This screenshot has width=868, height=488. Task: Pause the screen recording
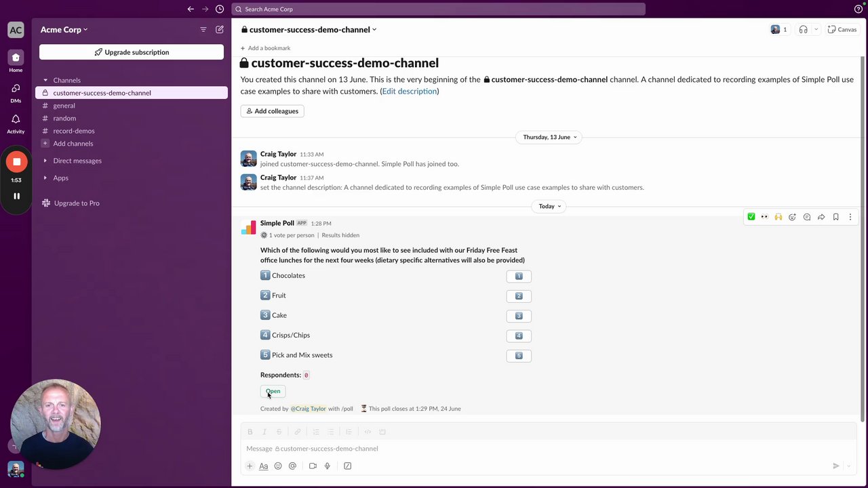pos(16,197)
